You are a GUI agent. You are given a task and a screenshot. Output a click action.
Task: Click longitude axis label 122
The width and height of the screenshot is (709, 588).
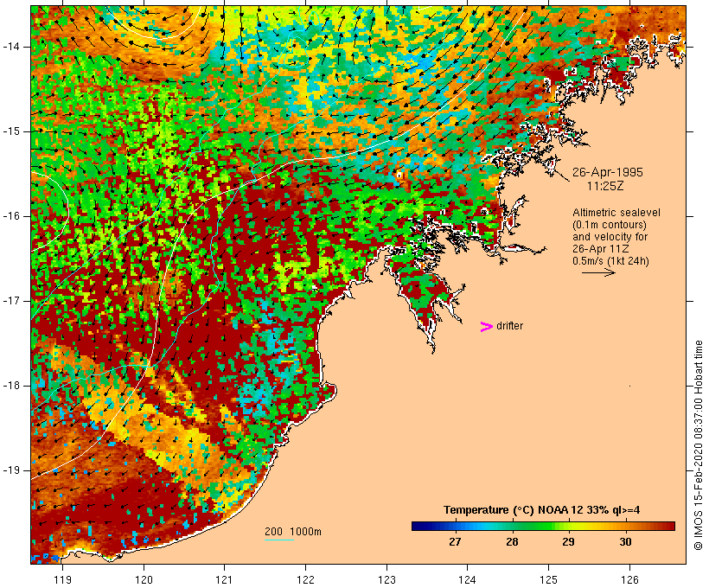point(306,579)
